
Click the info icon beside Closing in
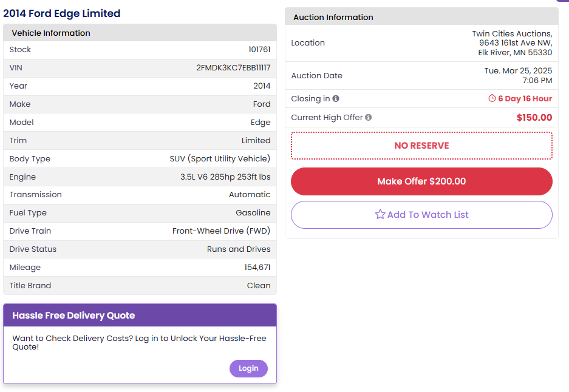336,99
